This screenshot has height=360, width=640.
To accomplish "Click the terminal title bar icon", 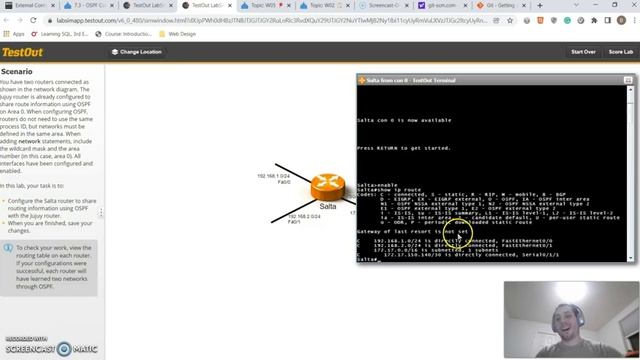I will 362,80.
